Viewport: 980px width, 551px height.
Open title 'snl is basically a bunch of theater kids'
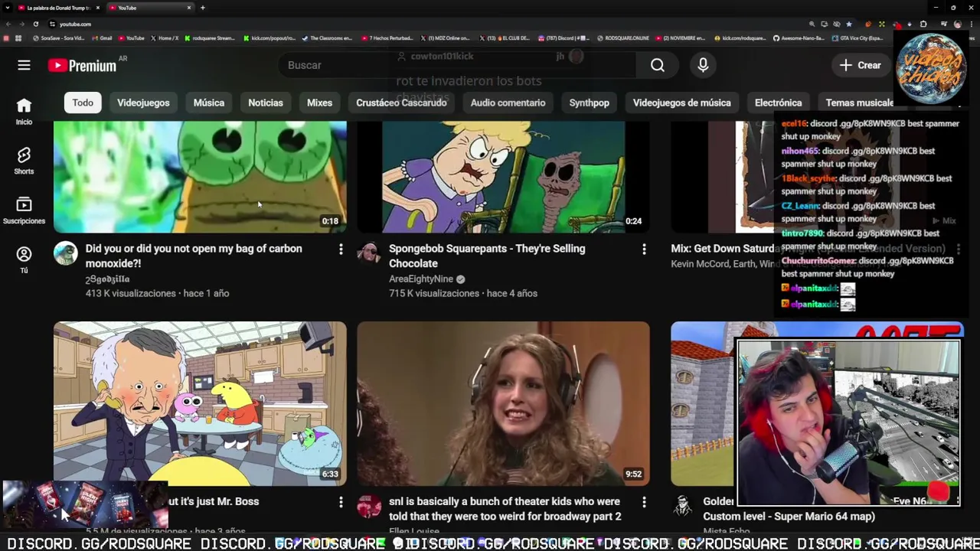coord(505,509)
